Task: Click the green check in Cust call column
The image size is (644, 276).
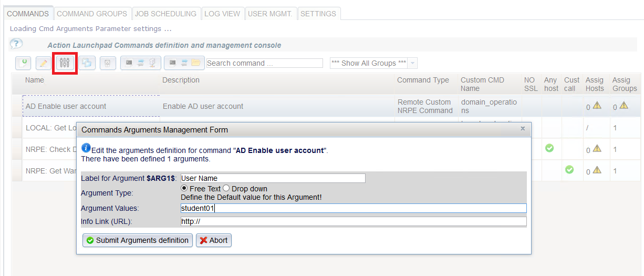Action: click(x=569, y=170)
